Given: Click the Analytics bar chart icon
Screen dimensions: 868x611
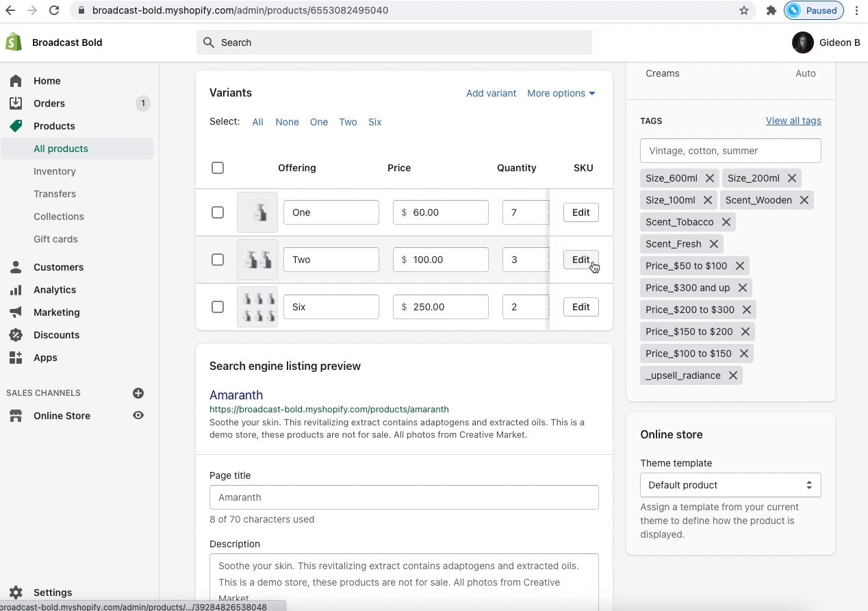Looking at the screenshot, I should [x=16, y=290].
